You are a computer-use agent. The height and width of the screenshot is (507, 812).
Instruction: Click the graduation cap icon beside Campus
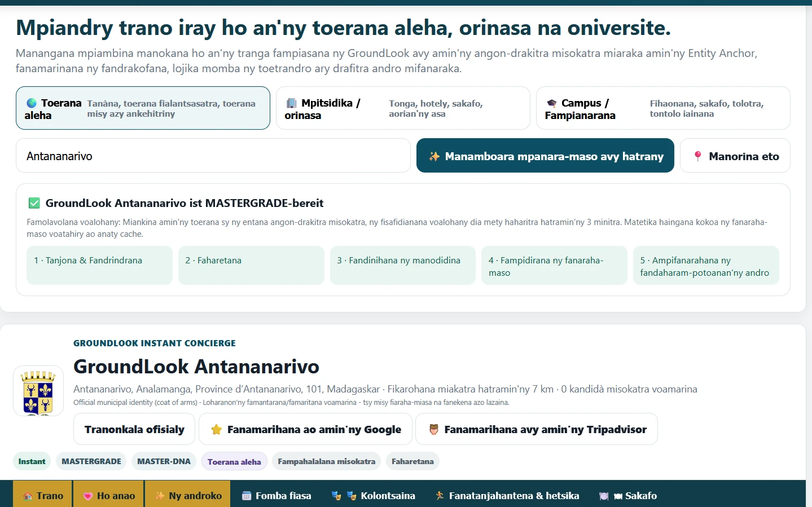click(x=552, y=103)
